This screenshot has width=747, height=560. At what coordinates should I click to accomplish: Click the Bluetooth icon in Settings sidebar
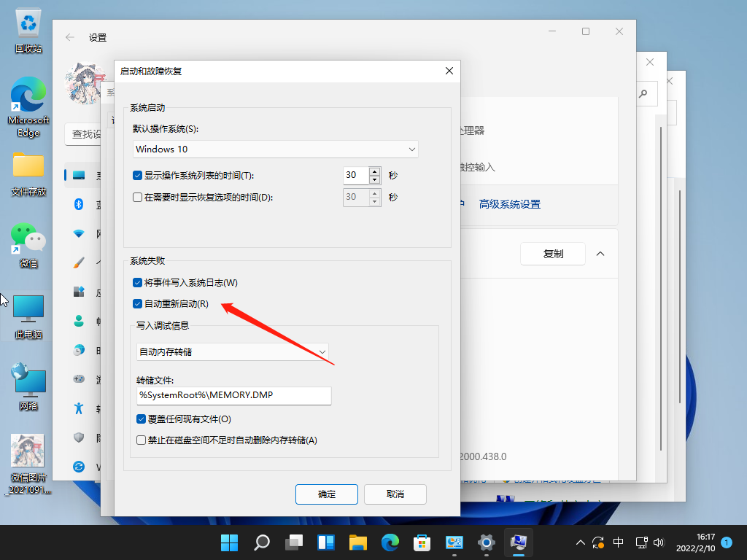pos(80,205)
